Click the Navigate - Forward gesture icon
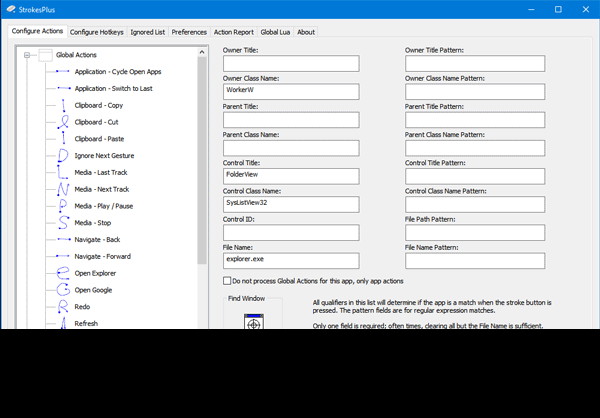600x418 pixels. (63, 256)
